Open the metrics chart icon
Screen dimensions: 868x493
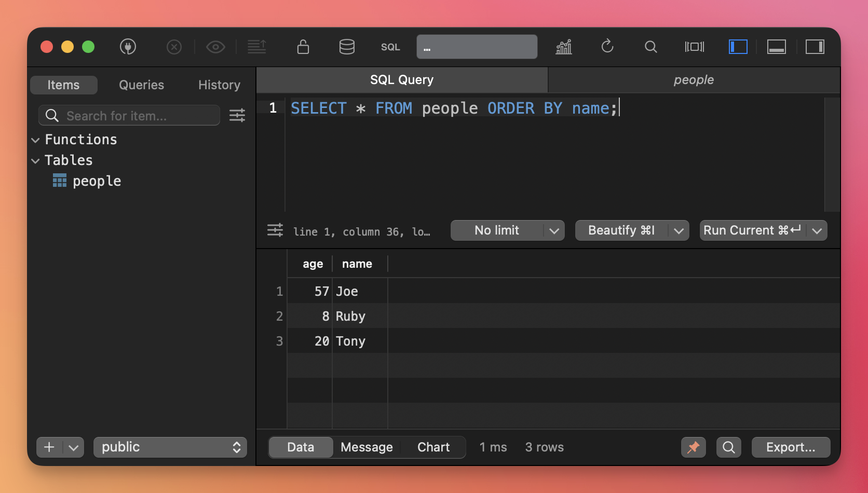(x=564, y=47)
